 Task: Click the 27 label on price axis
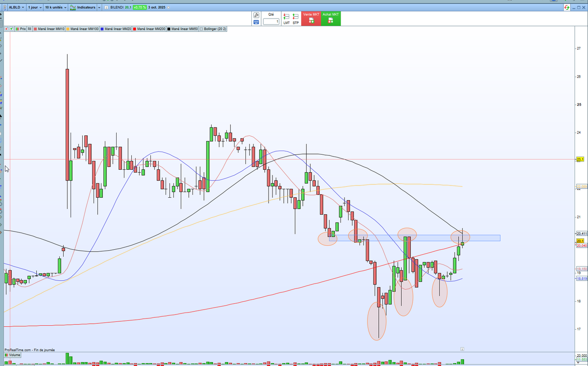click(579, 49)
